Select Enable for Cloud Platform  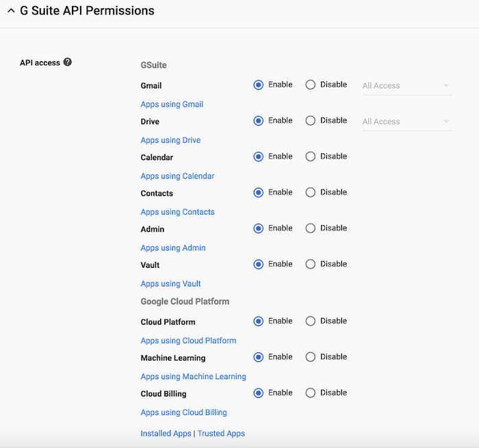click(259, 321)
